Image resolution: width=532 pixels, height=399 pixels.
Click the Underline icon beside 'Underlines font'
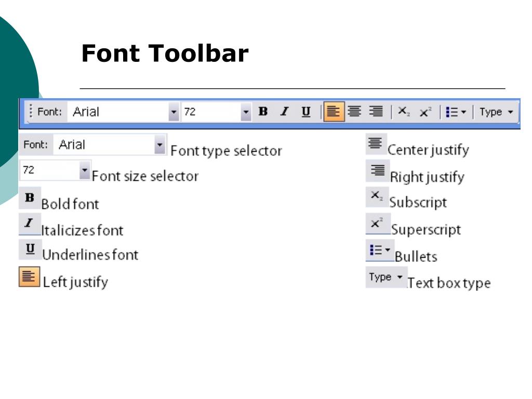[x=30, y=249]
